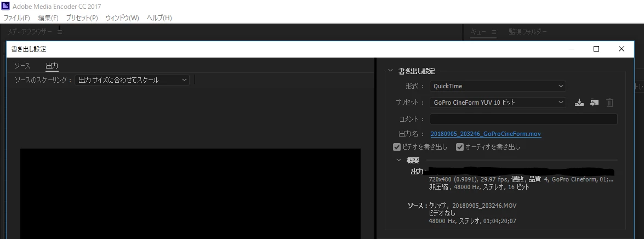
Task: Open the ソースのスケーリング dropdown
Action: click(132, 80)
